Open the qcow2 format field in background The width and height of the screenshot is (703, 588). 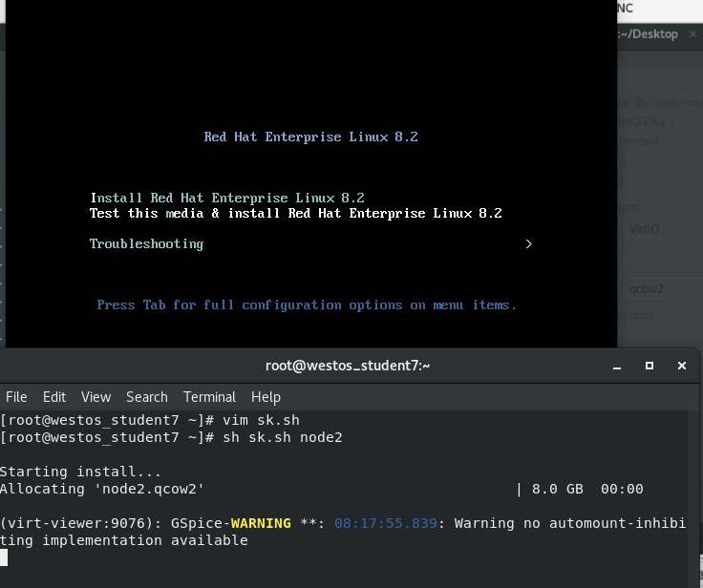(663, 289)
